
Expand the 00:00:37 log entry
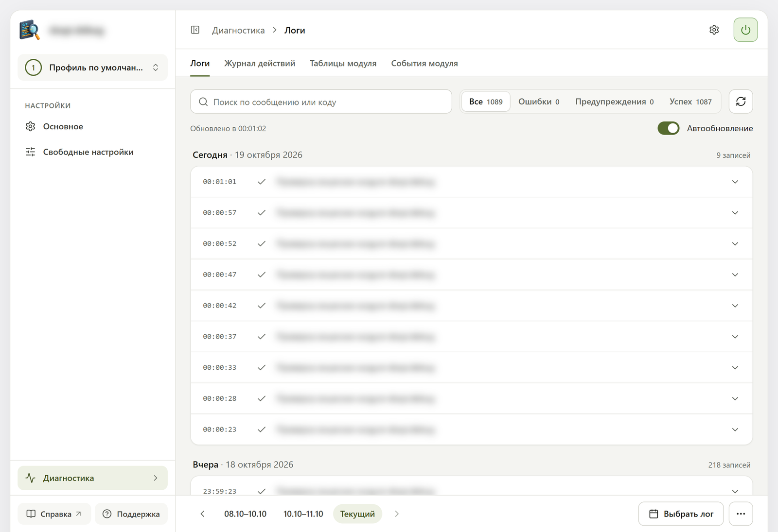pos(735,337)
